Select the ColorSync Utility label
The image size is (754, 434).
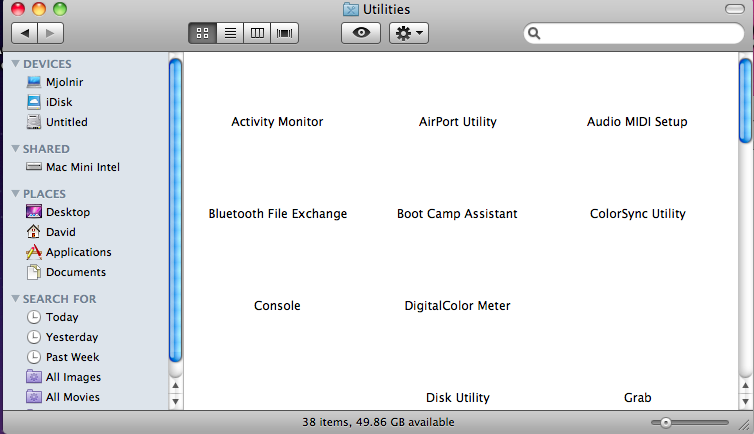[638, 213]
